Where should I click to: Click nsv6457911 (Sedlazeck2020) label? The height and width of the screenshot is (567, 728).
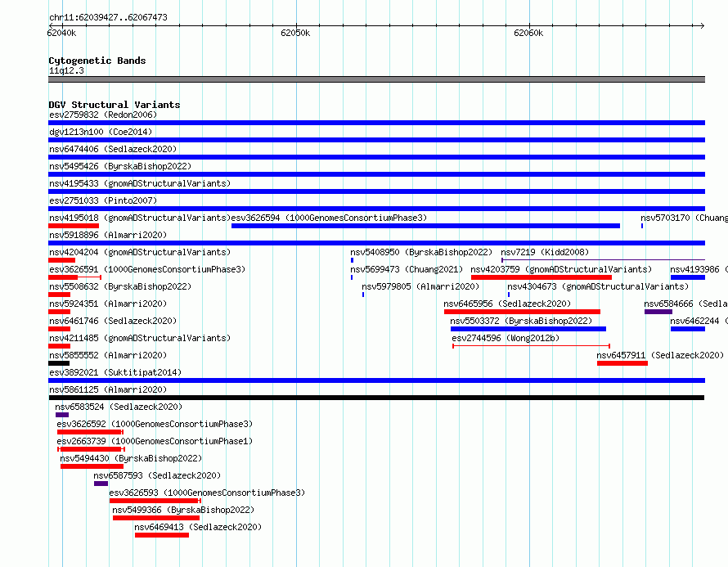click(660, 355)
